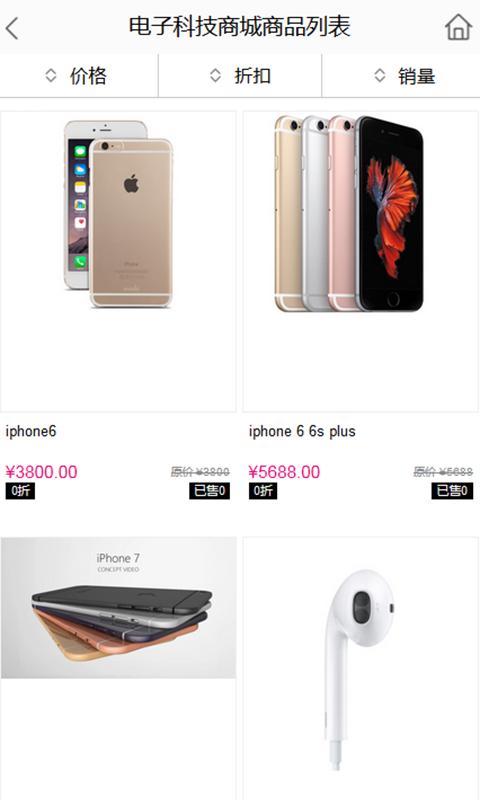Click sort arrows beside 销量
The image size is (480, 800).
pyautogui.click(x=380, y=76)
